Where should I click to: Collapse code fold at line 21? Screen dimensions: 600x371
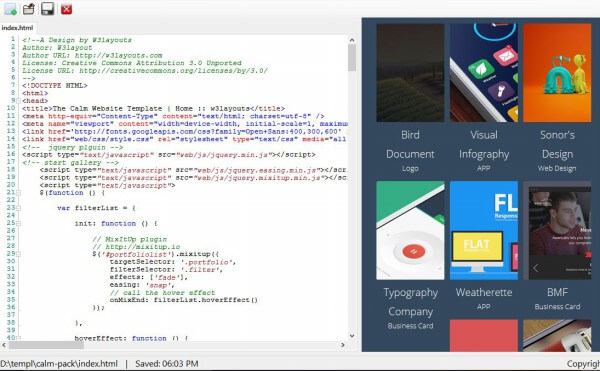pyautogui.click(x=18, y=193)
